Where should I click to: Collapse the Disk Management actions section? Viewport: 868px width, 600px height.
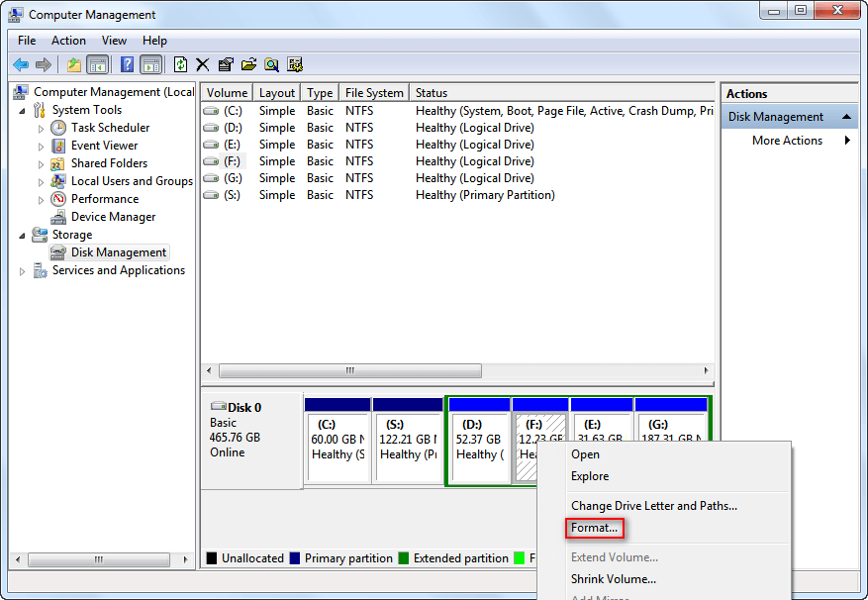click(x=846, y=117)
